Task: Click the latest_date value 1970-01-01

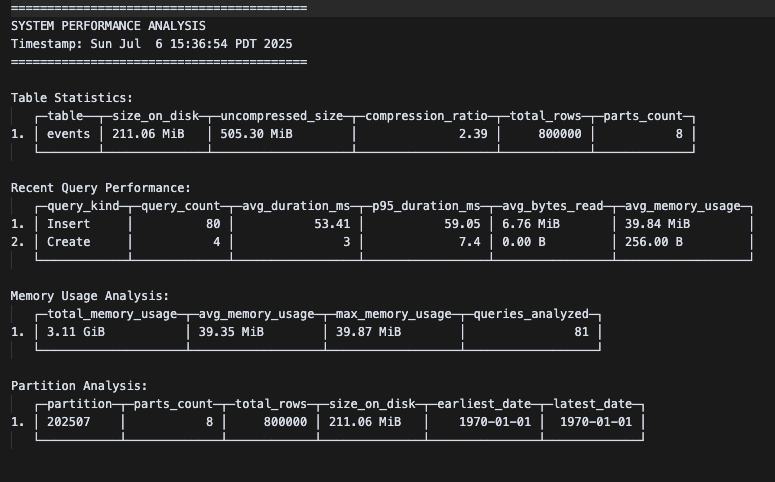Action: 596,422
